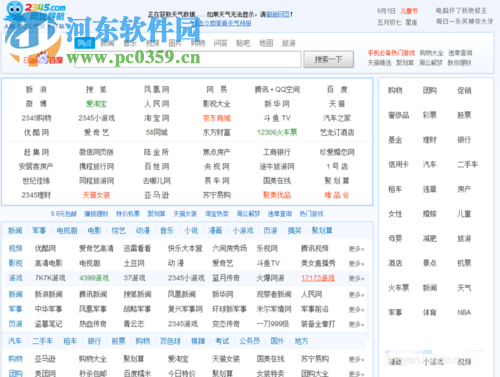The image size is (500, 377).
Task: Select the 网页 search tab
Action: (85, 43)
